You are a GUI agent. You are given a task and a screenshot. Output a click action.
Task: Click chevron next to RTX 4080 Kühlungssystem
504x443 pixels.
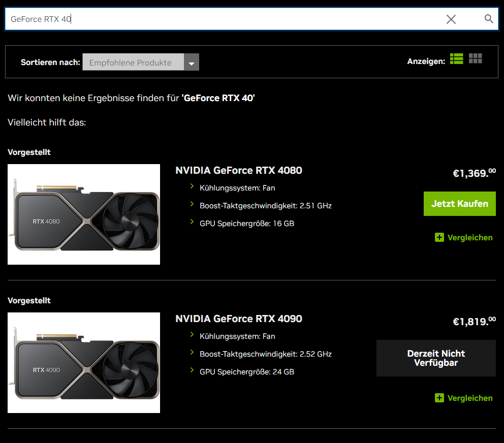[192, 186]
